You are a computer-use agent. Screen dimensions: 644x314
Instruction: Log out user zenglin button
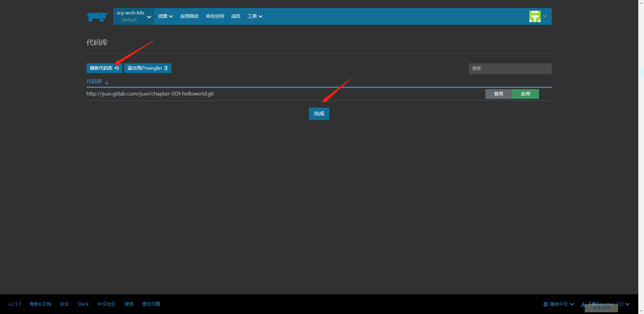[148, 68]
